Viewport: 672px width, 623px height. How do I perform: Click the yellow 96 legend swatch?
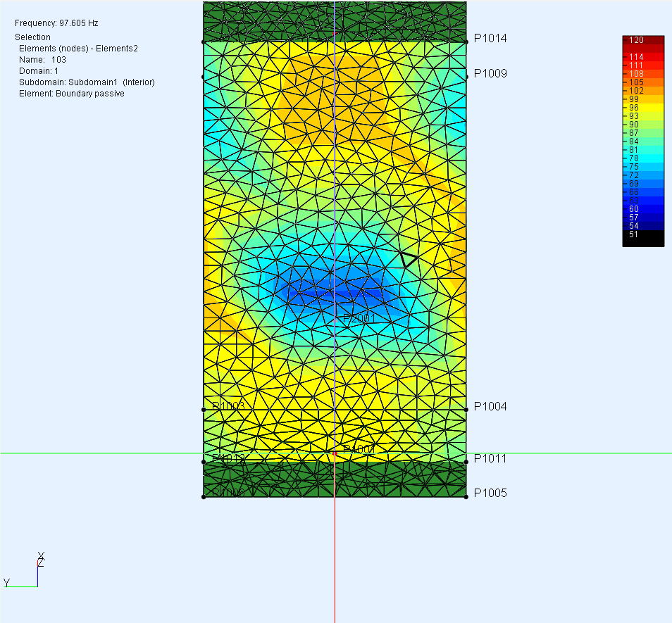(x=643, y=108)
